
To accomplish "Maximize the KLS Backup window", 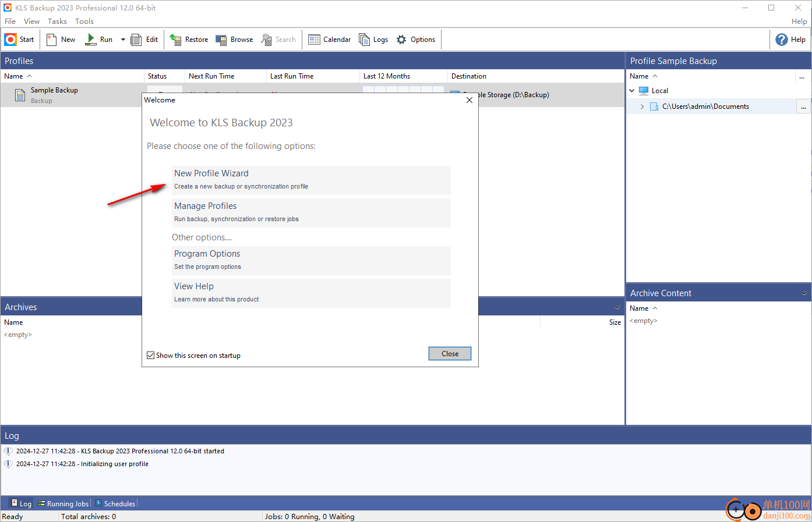I will click(771, 8).
